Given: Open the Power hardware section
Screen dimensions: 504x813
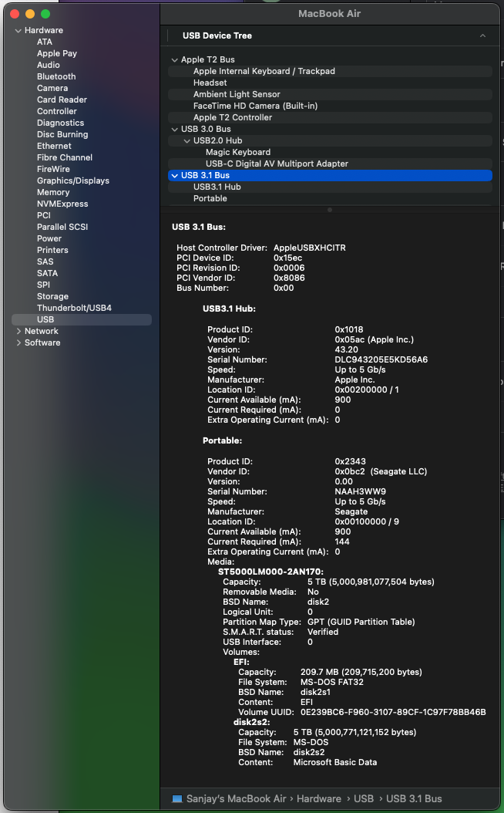Looking at the screenshot, I should click(49, 238).
